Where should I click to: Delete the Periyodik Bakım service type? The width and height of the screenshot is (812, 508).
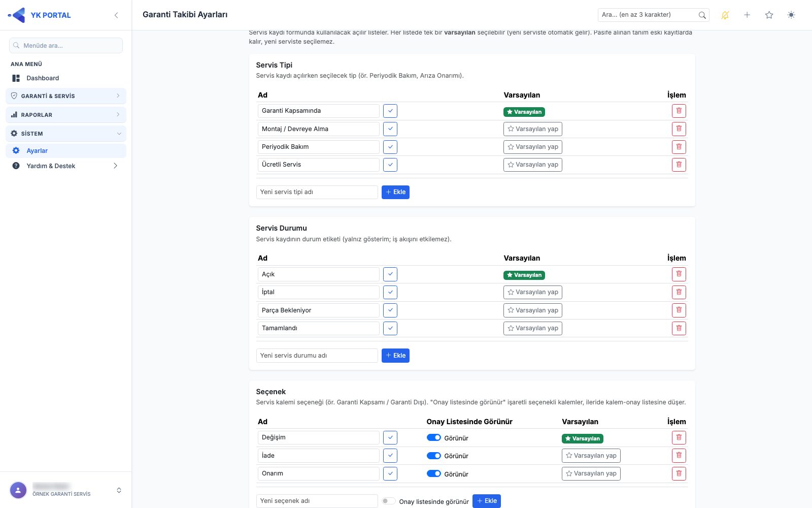point(679,147)
